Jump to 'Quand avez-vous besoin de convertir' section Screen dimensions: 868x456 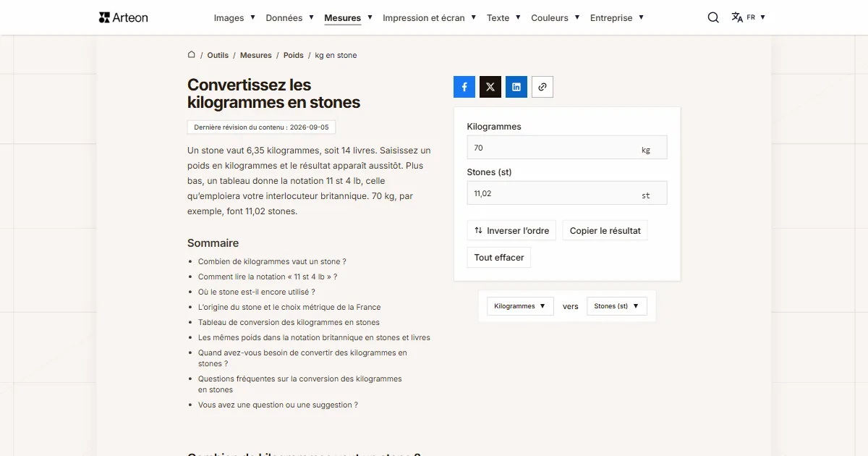(x=302, y=358)
